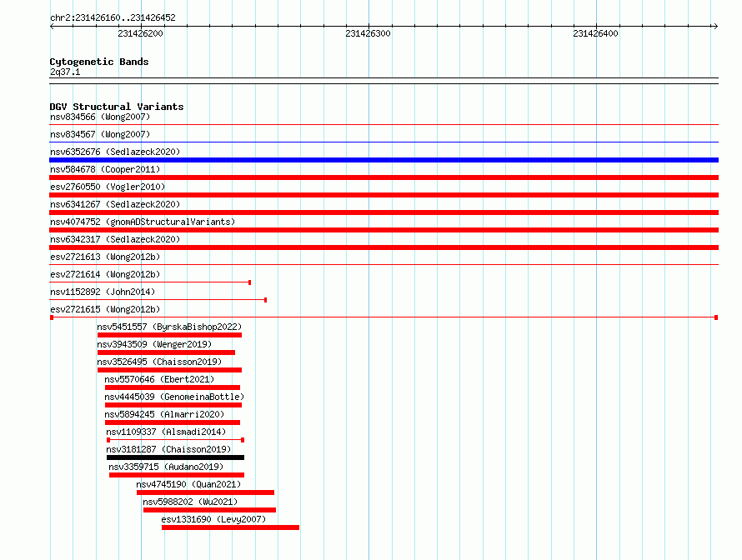Open nsv1152892 (John2014) label
This screenshot has width=742, height=560.
(103, 292)
